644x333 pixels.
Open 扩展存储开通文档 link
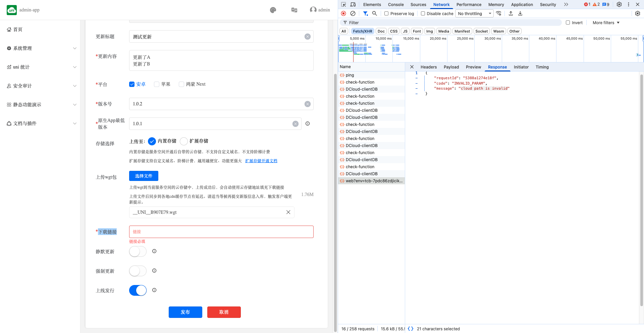pyautogui.click(x=261, y=161)
